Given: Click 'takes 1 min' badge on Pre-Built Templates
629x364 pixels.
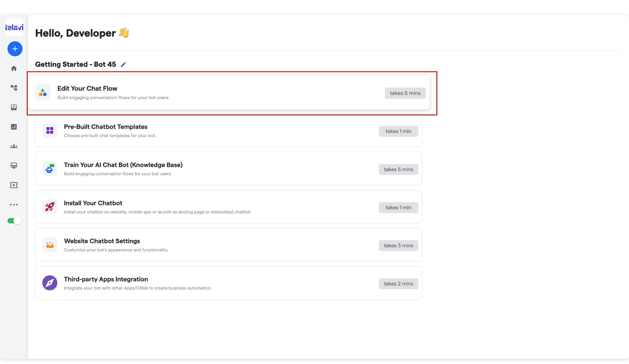Looking at the screenshot, I should (x=398, y=131).
